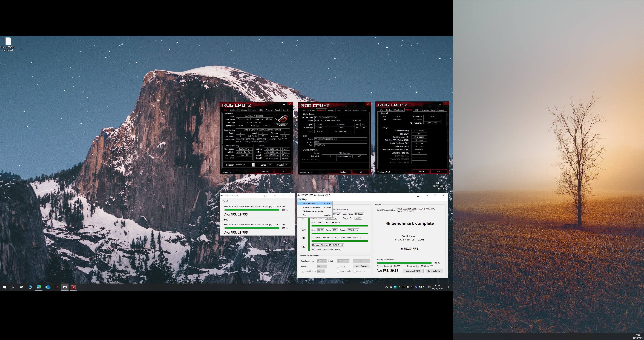The width and height of the screenshot is (644, 340).
Task: Select Save data file in File menu
Action: 315,204
